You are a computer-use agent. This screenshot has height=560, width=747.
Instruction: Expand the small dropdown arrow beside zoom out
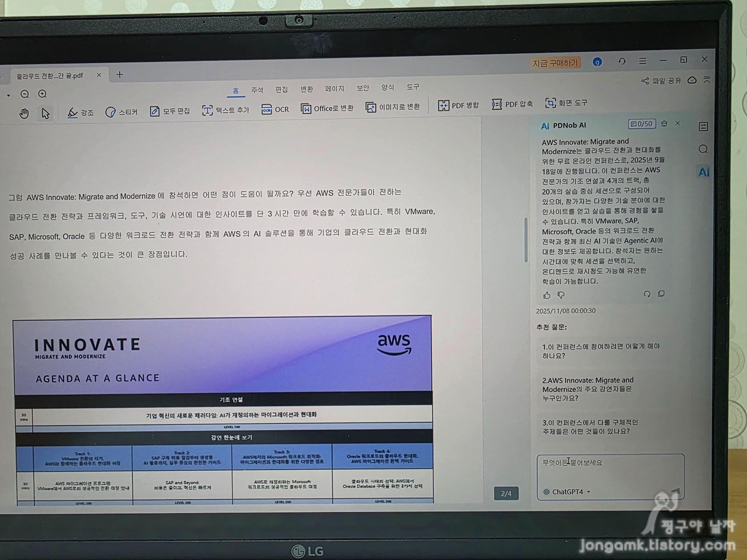pos(8,96)
